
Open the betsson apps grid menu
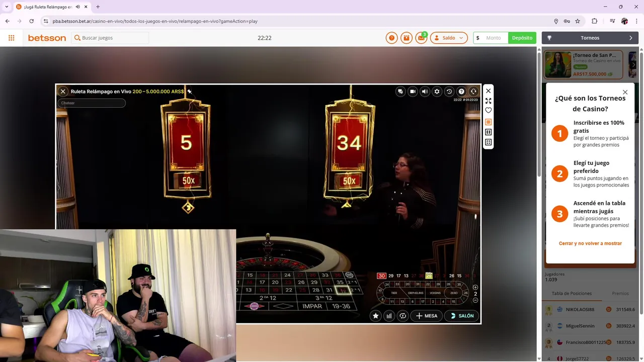(11, 38)
